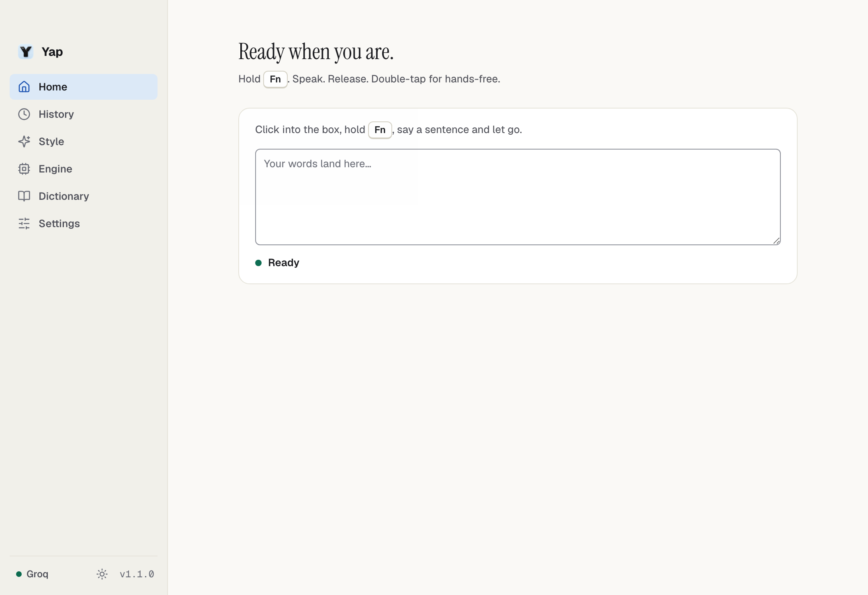868x595 pixels.
Task: Click the Style sparkle icon
Action: (x=24, y=142)
